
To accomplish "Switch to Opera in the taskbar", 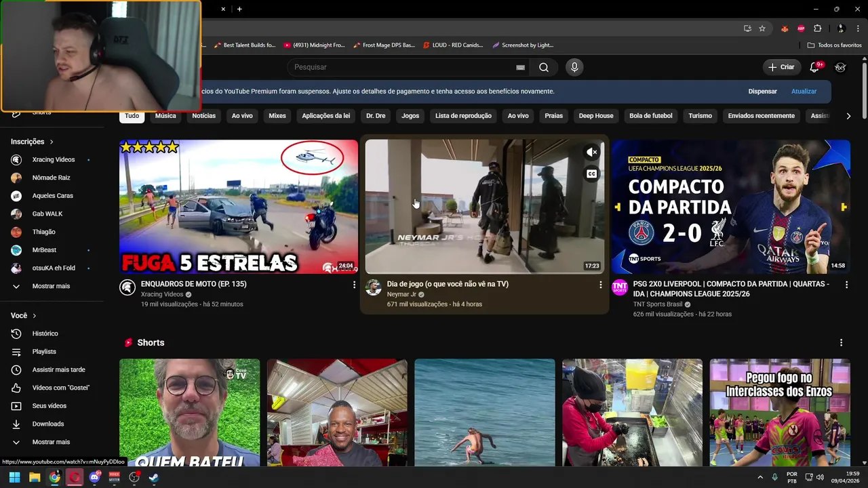I will pyautogui.click(x=75, y=477).
